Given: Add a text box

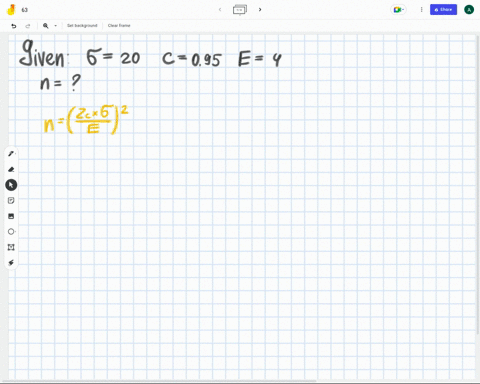Looking at the screenshot, I should [x=11, y=247].
